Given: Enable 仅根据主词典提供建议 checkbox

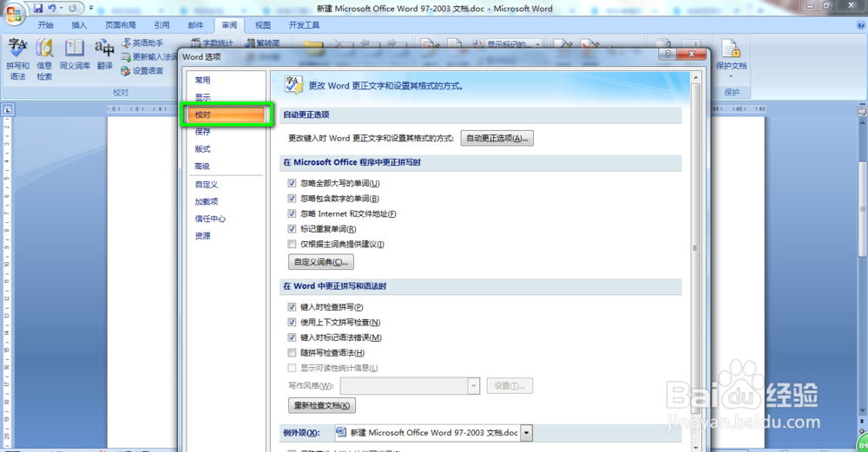Looking at the screenshot, I should (292, 244).
